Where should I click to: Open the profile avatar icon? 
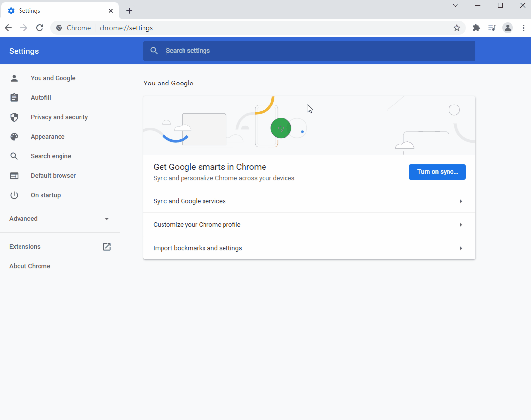coord(507,28)
